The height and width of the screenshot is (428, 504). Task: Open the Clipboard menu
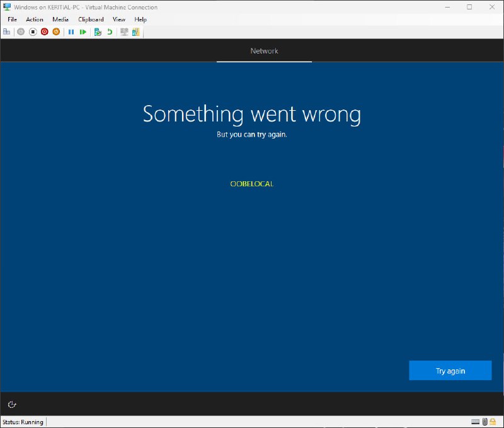91,20
